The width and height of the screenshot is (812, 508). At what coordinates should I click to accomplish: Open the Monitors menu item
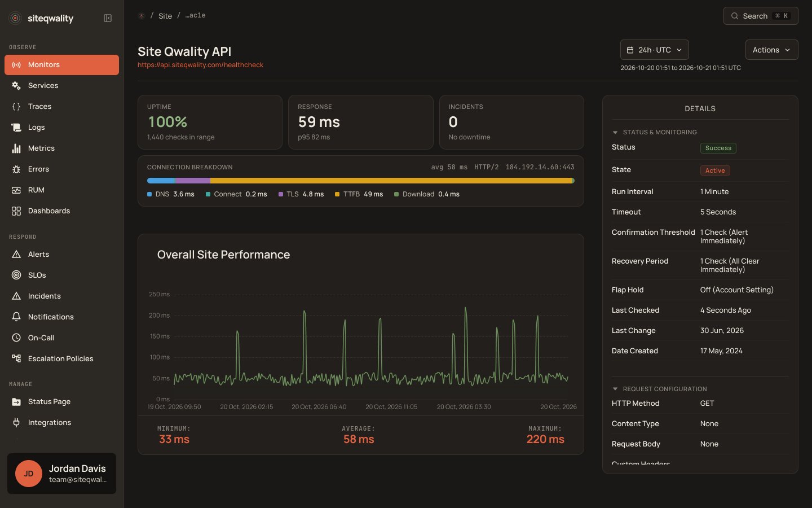click(x=61, y=64)
